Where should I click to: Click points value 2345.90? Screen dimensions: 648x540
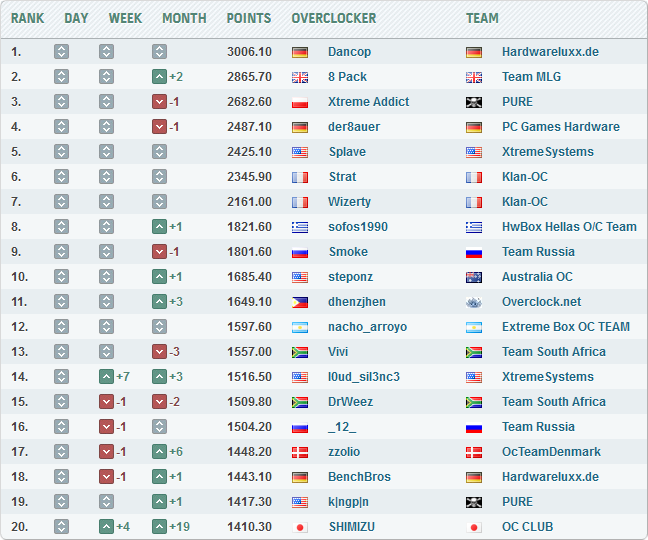249,177
